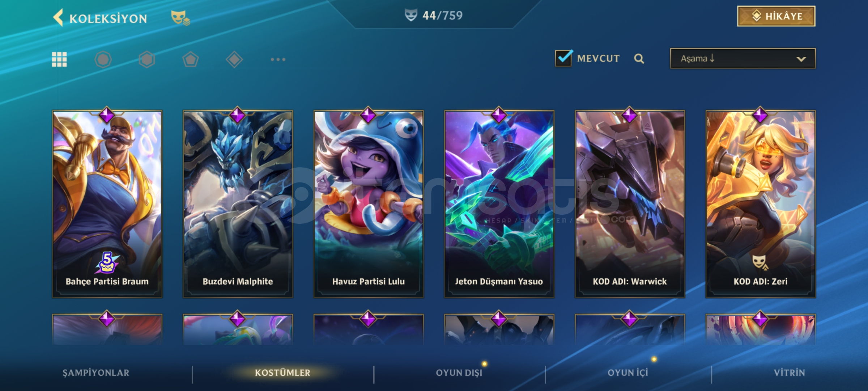Open the KOD ADI: Zeri skin card
This screenshot has width=868, height=391.
[761, 204]
